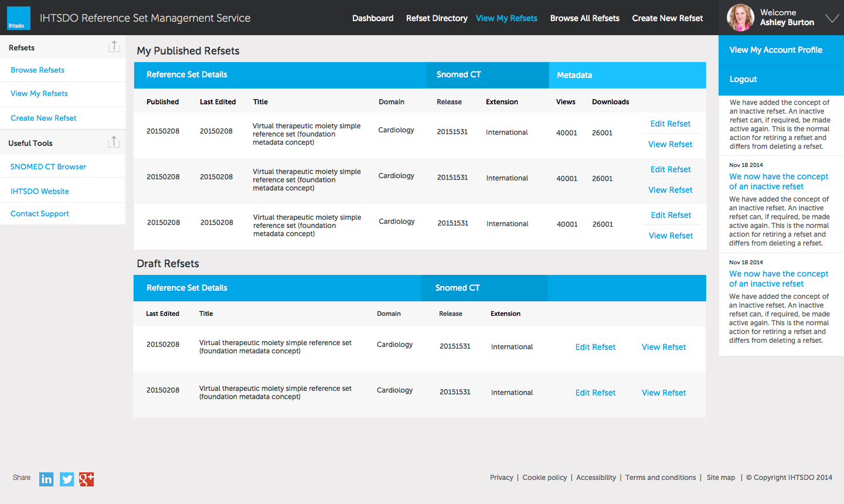View Refset in third published row

[x=671, y=236]
